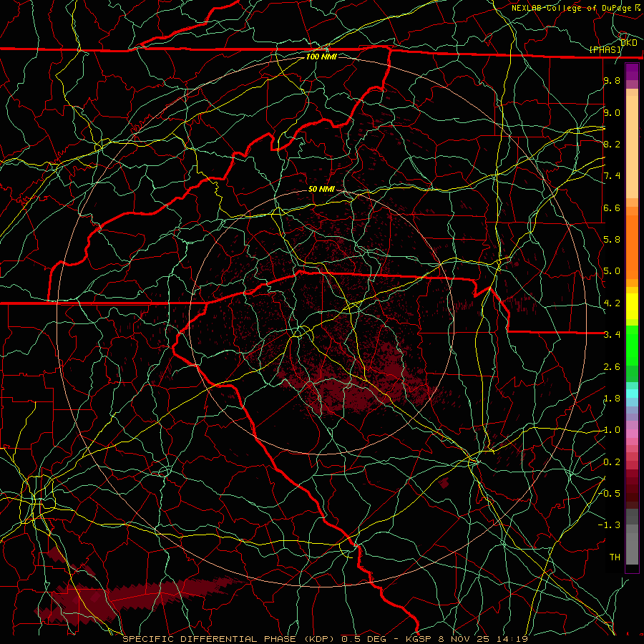Viewport: 644px width, 644px height.
Task: Click the 2.6 color scale value
Action: [x=612, y=367]
